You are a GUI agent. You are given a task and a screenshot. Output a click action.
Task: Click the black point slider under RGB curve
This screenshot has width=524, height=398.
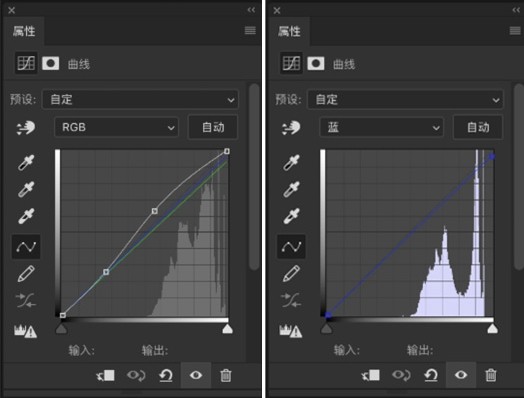(x=61, y=329)
